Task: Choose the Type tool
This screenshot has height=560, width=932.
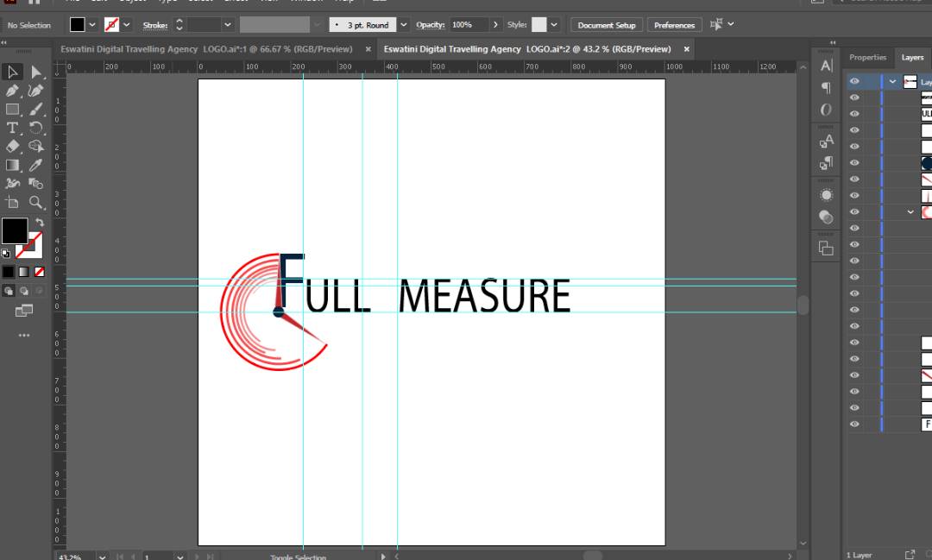Action: tap(12, 128)
